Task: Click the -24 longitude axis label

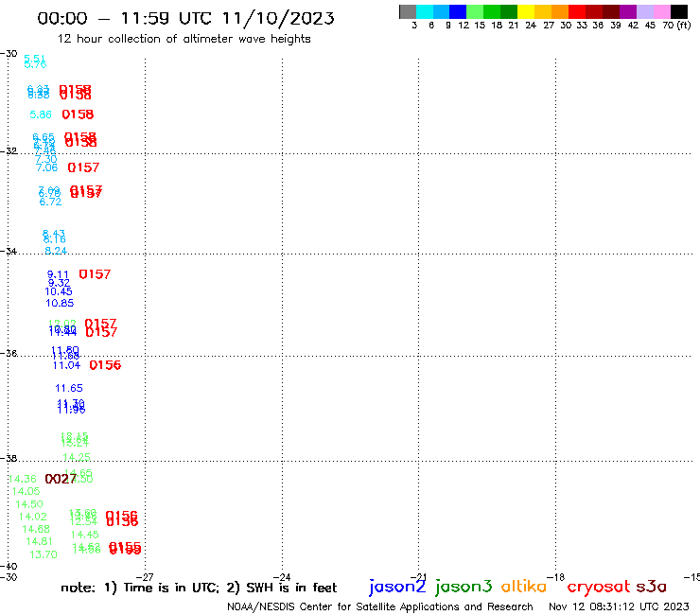Action: click(282, 577)
